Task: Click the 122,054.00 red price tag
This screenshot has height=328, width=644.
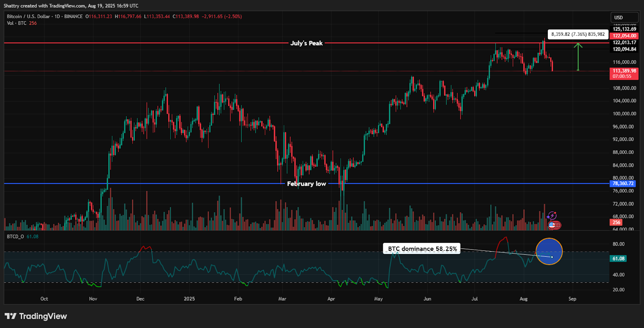Action: click(x=624, y=36)
